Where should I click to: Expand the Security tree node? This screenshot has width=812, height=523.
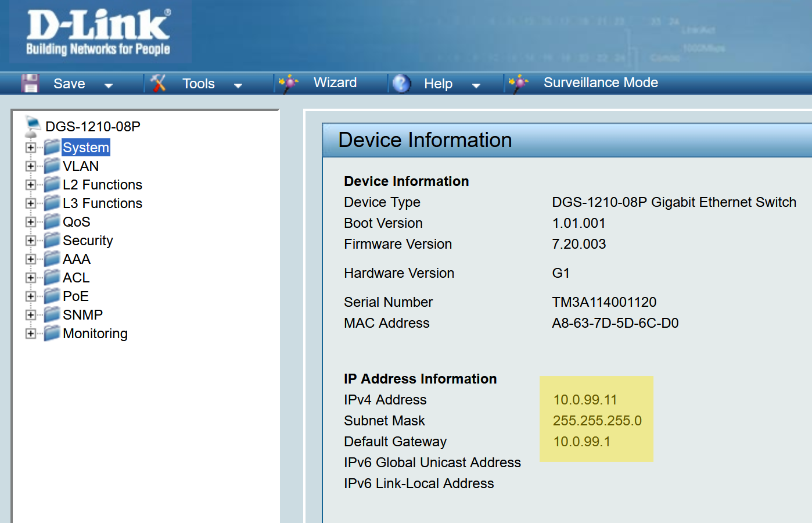[x=31, y=241]
